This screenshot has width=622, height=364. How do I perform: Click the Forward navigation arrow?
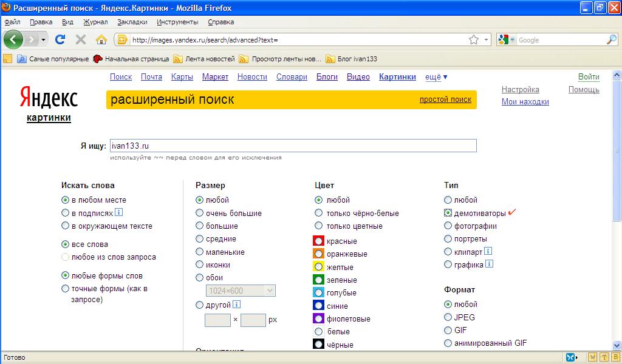click(32, 39)
